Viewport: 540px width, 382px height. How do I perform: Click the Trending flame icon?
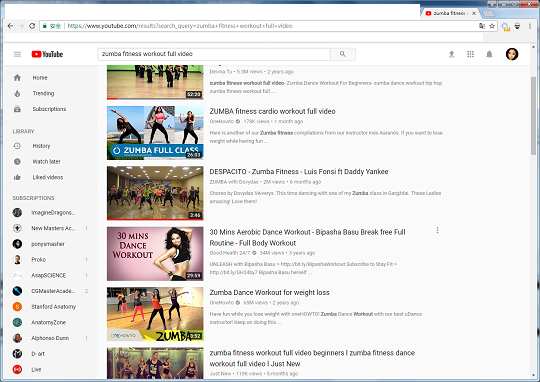pos(17,93)
